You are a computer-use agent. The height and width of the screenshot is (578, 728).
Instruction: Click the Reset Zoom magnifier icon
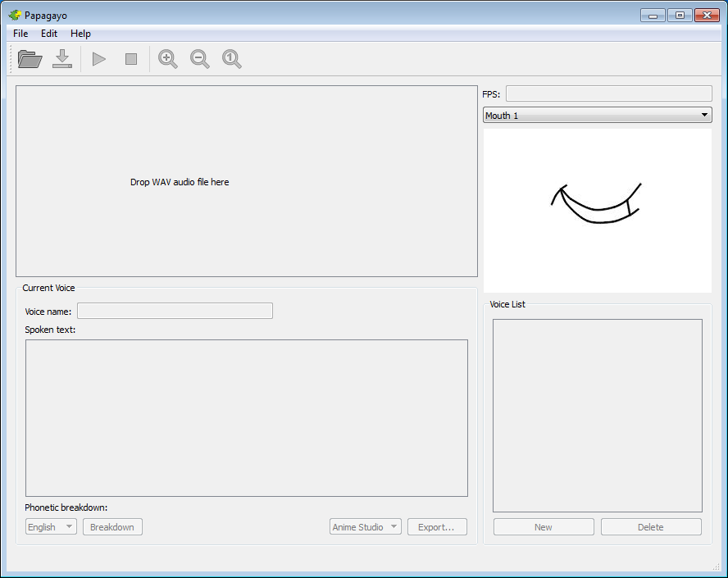(x=232, y=59)
